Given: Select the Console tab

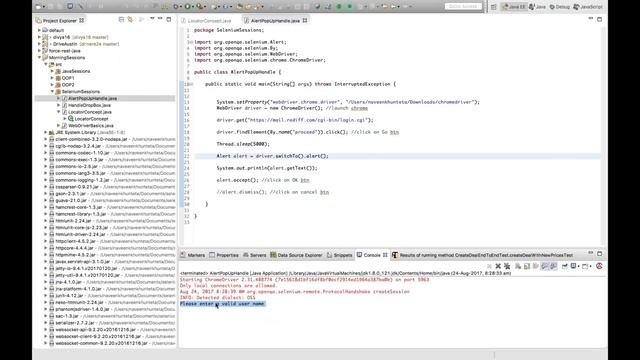Looking at the screenshot, I should coord(372,255).
